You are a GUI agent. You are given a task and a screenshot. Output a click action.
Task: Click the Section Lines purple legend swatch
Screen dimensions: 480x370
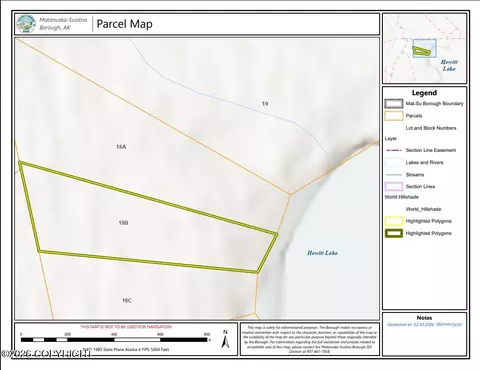[x=394, y=186]
